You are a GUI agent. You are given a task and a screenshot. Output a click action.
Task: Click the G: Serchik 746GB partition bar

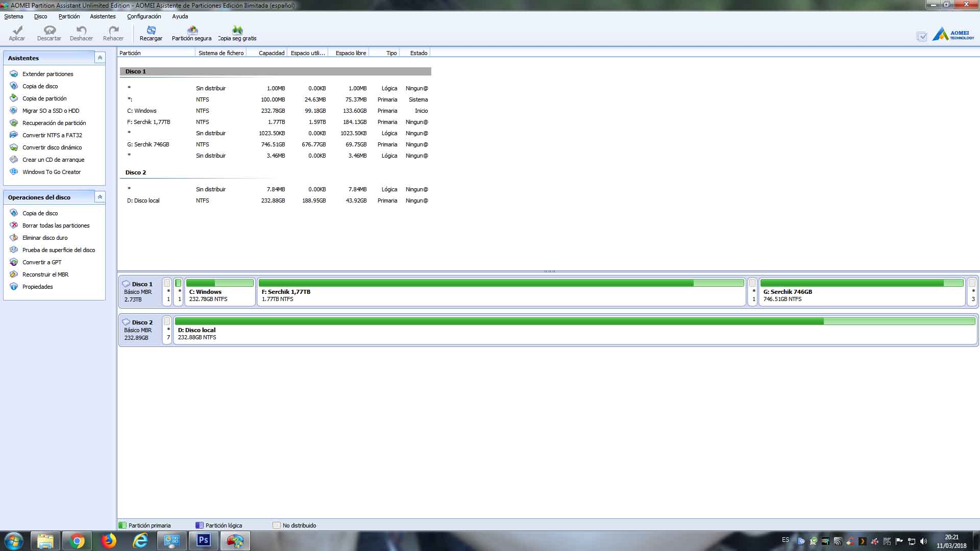[x=862, y=292]
